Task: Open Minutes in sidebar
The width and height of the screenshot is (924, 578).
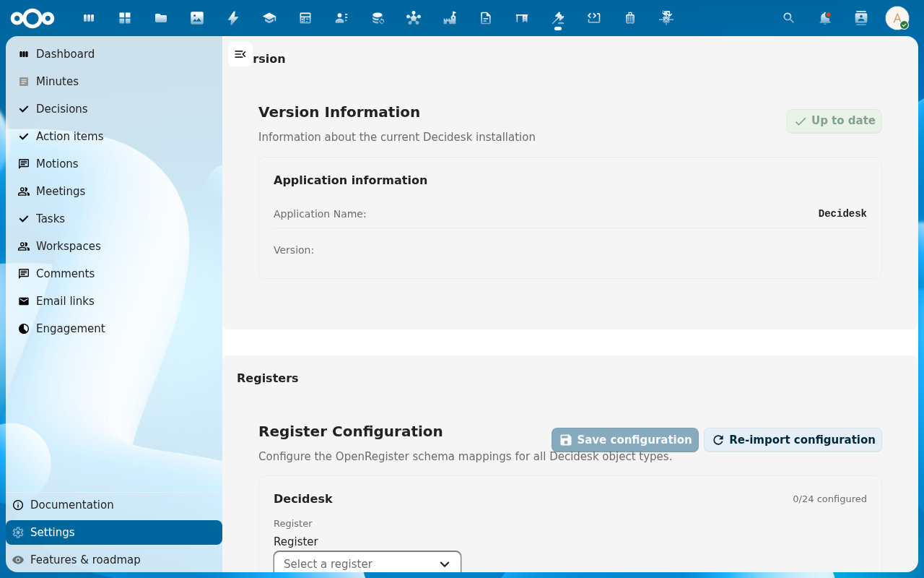Action: (114, 82)
